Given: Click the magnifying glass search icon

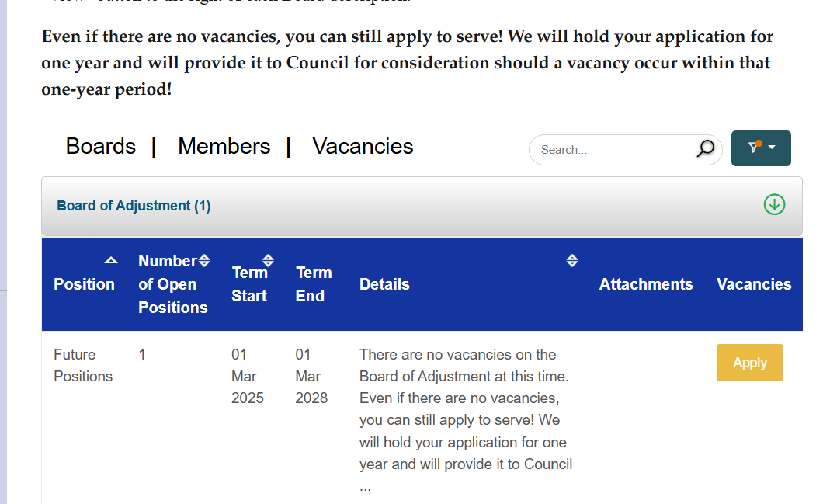Looking at the screenshot, I should (705, 149).
